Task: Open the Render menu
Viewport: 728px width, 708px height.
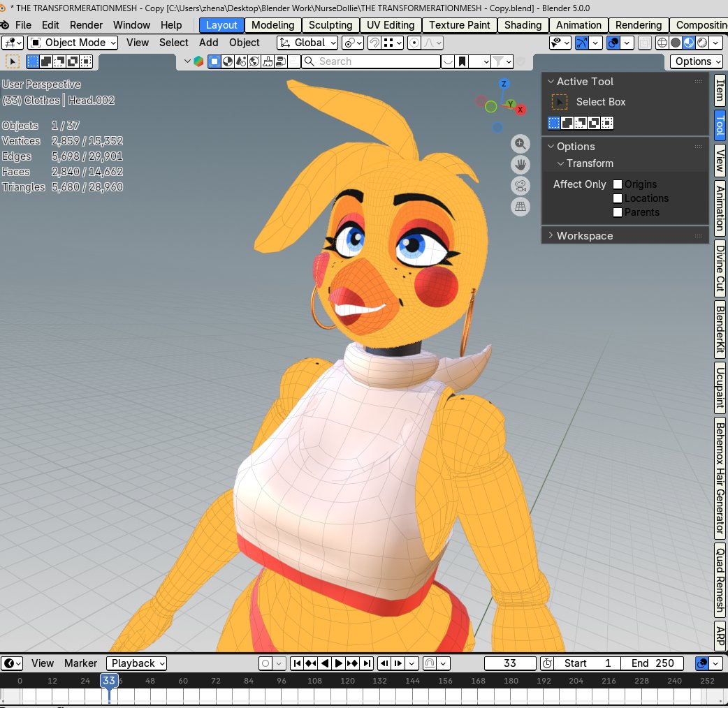Action: click(x=86, y=25)
